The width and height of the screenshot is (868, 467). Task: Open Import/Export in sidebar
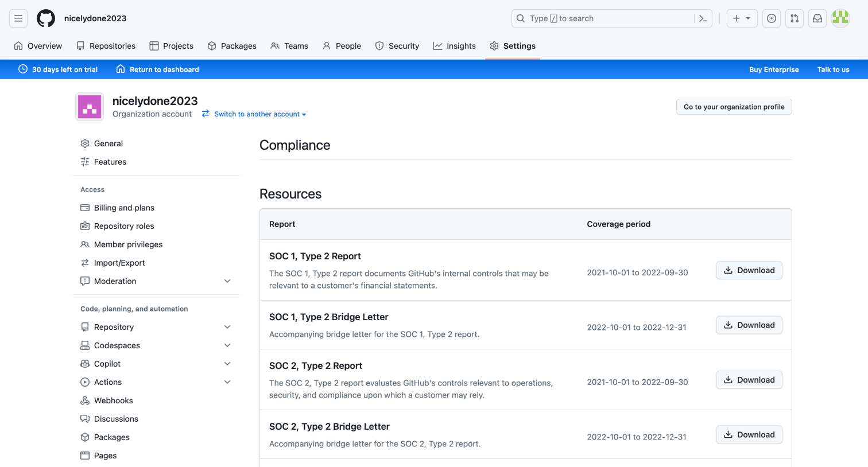(x=156, y=263)
